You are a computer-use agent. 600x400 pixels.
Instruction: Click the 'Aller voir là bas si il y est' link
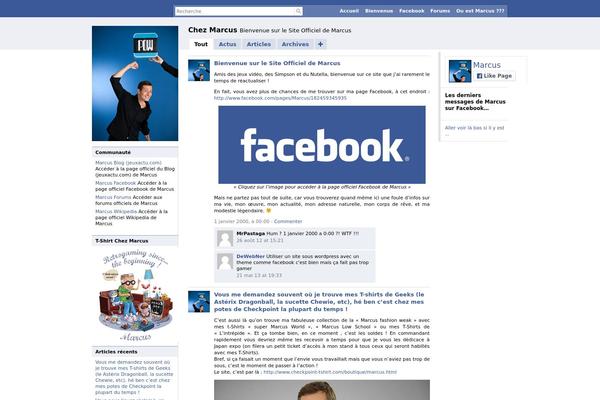click(x=474, y=131)
